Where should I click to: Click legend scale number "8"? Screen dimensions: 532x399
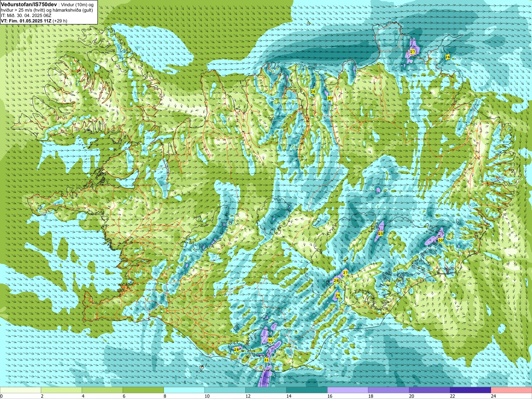coord(165,396)
